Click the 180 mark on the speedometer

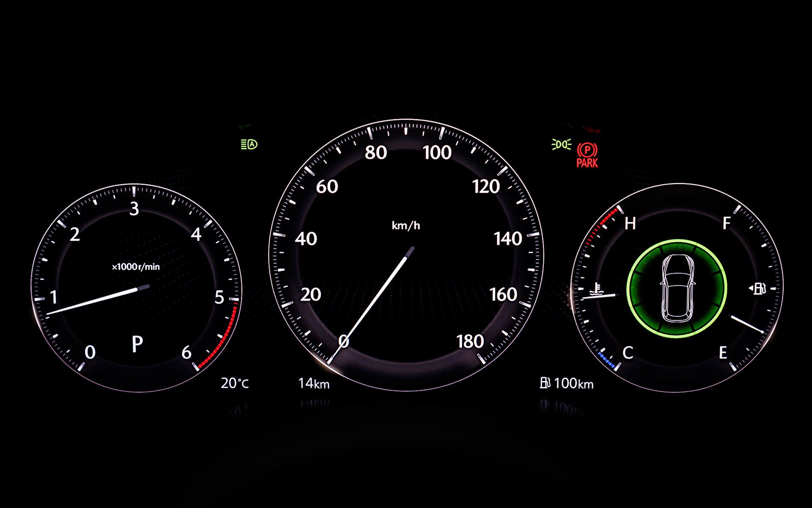point(470,342)
